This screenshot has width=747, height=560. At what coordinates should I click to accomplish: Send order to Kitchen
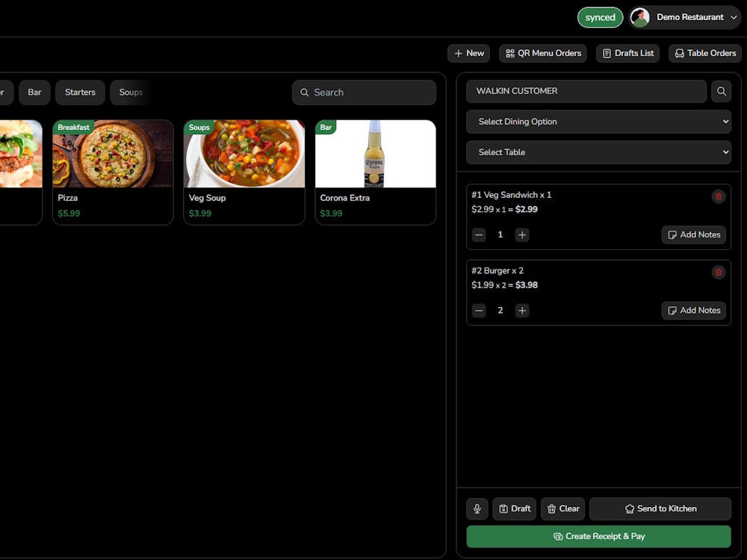(660, 508)
